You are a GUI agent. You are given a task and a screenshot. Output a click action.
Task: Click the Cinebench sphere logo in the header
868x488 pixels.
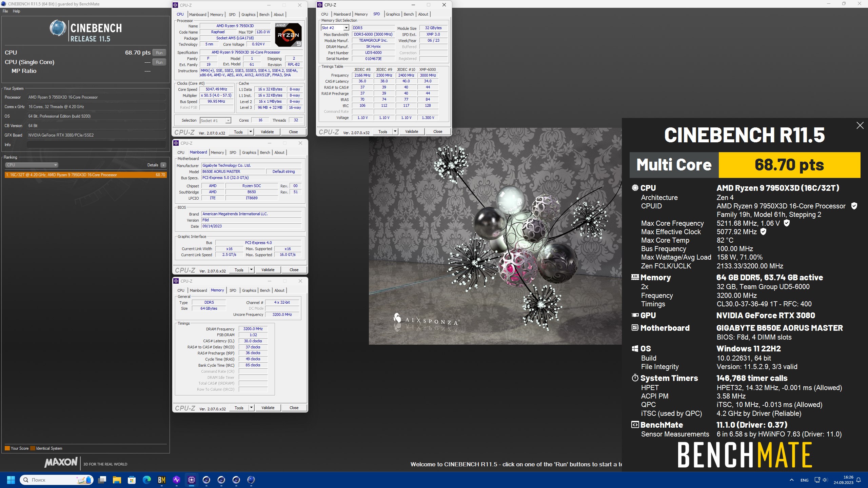click(58, 28)
